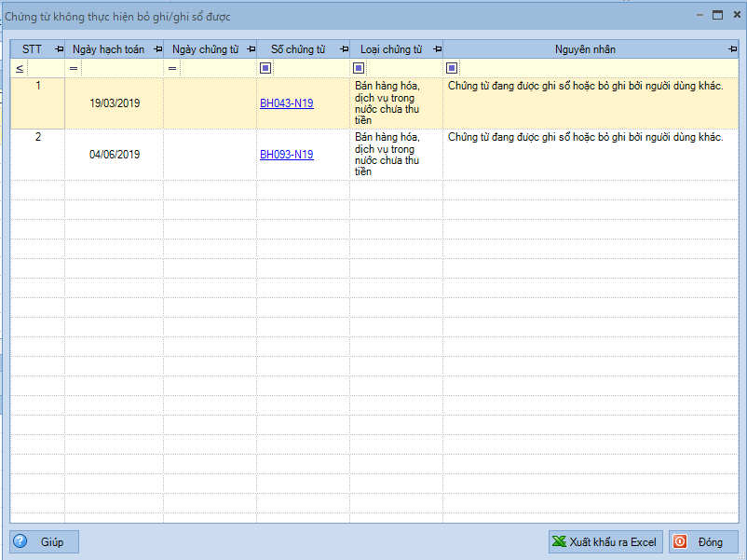Pin the Ngày hạch toán column
Screen dimensions: 747x560
coord(157,49)
